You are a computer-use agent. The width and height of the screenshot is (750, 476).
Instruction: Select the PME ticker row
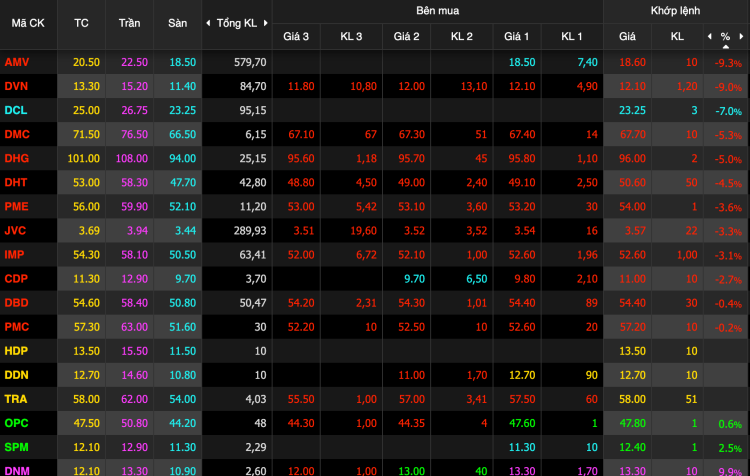coord(17,207)
